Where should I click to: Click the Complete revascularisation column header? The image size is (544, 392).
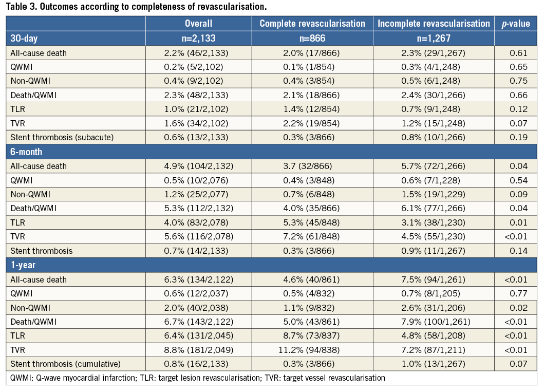click(312, 24)
